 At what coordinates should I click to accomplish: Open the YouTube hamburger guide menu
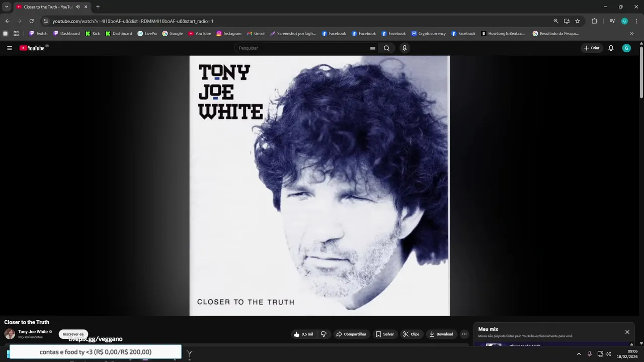pyautogui.click(x=10, y=48)
